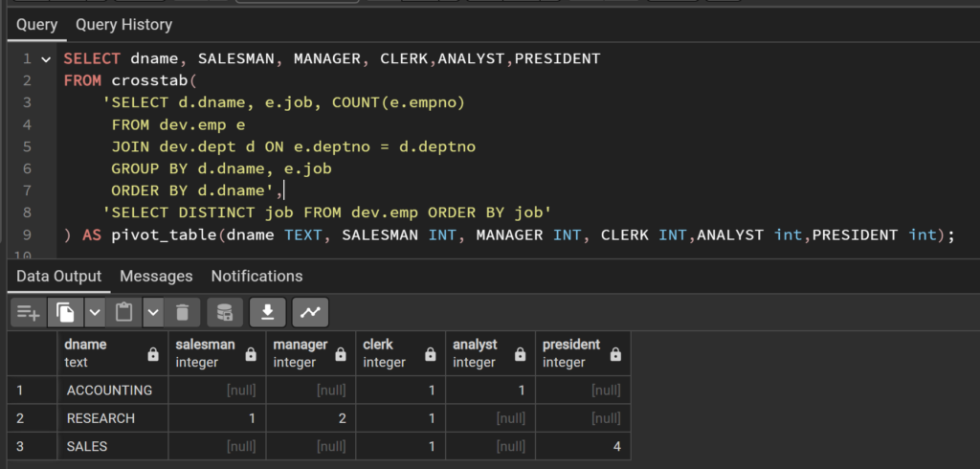Viewport: 980px width, 469px height.
Task: Click the lock icon in clerk column
Action: coord(430,354)
